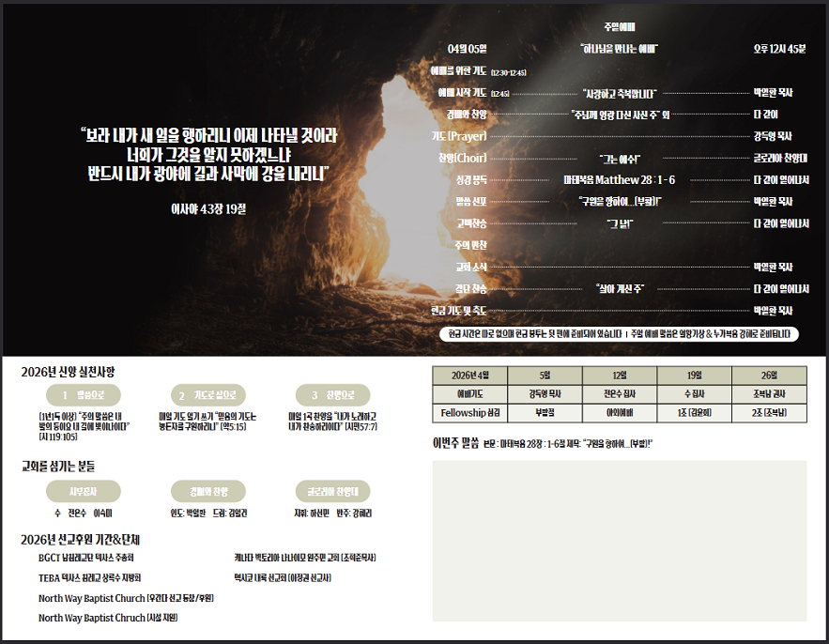Click the '12일' column header
This screenshot has width=829, height=644.
click(620, 376)
